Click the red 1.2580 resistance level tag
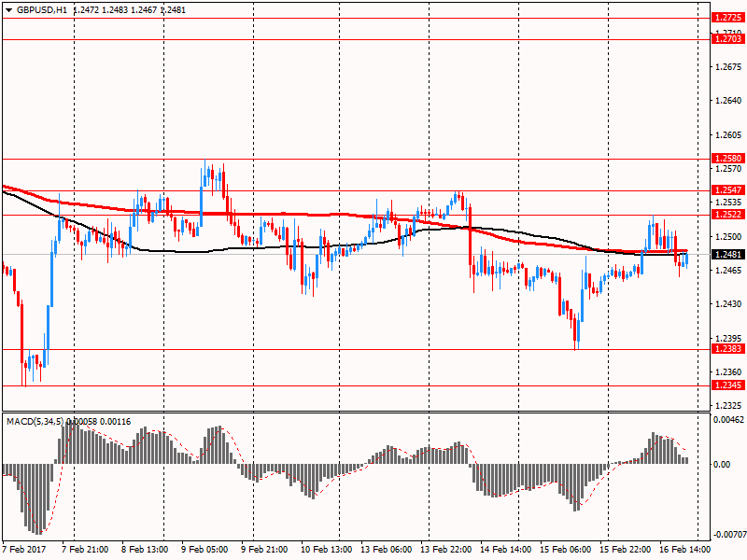This screenshot has width=747, height=560. [727, 159]
